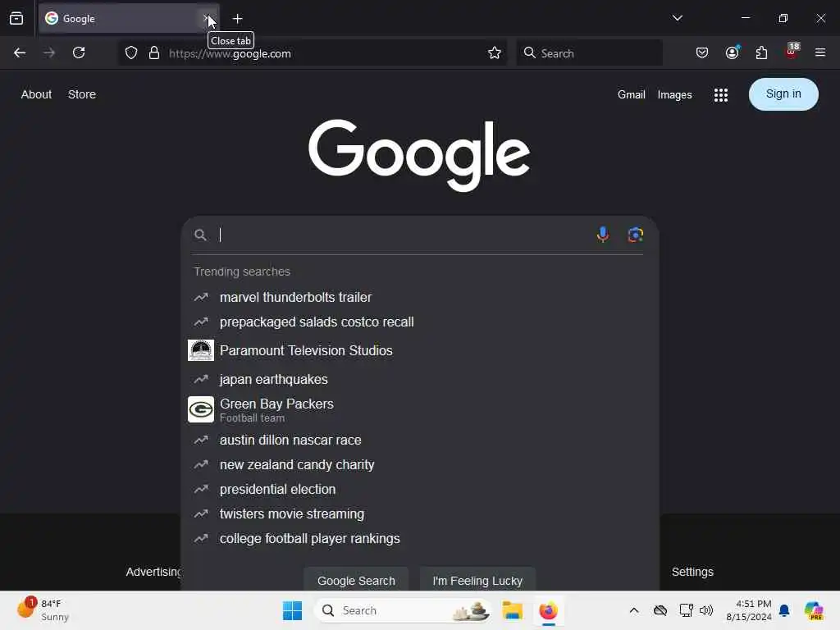840x630 pixels.
Task: Start voice search with microphone
Action: coord(603,235)
